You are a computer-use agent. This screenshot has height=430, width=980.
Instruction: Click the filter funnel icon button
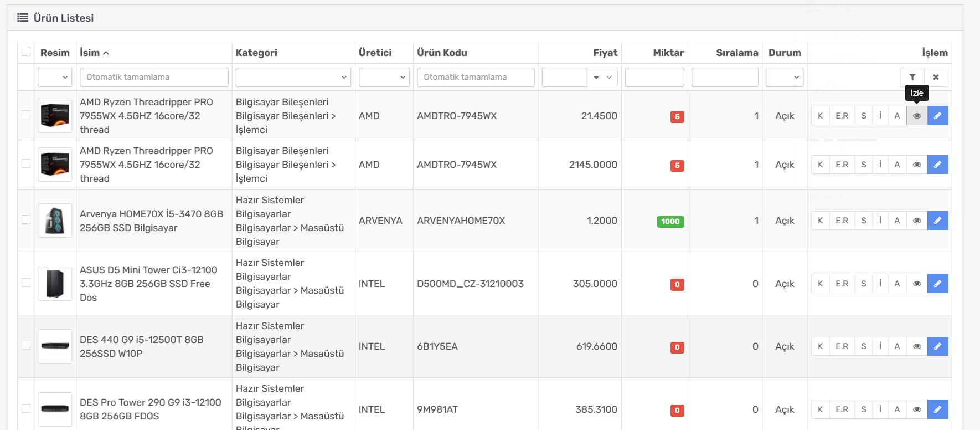(x=912, y=77)
